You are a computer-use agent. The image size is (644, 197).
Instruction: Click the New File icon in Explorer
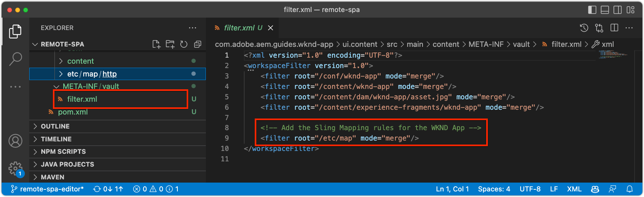(156, 44)
